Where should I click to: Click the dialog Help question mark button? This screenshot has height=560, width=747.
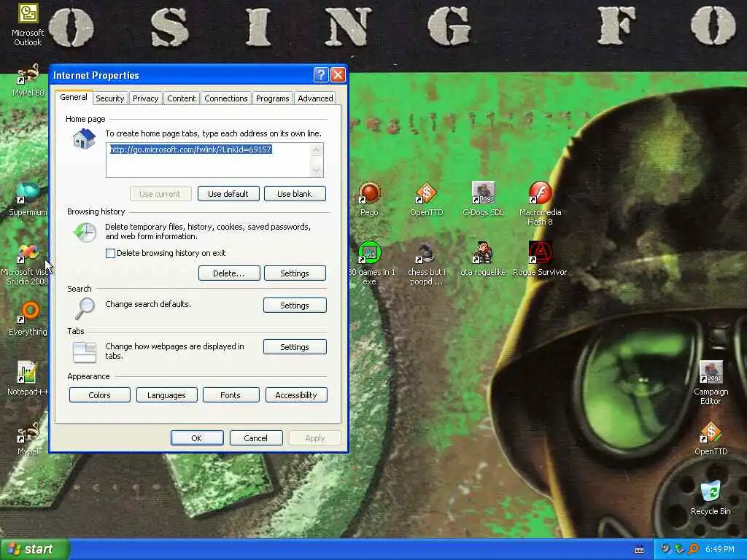tap(321, 75)
